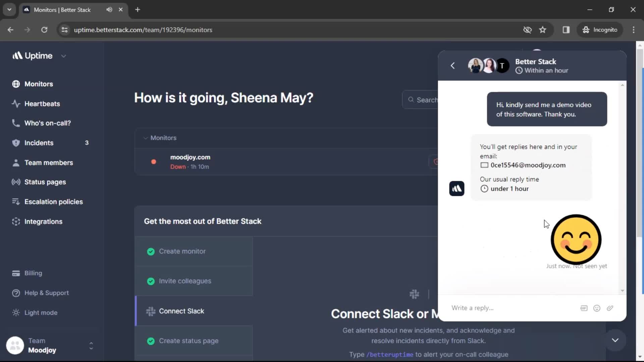Click the Create status page green checkmark

click(151, 341)
